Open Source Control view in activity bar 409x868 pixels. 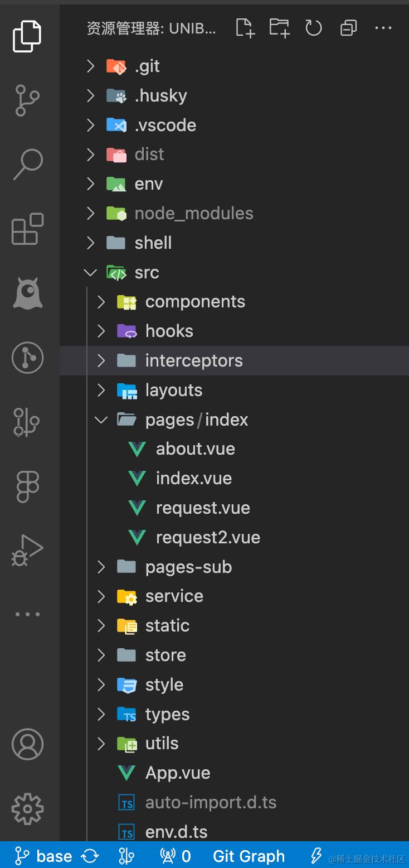pos(27,100)
